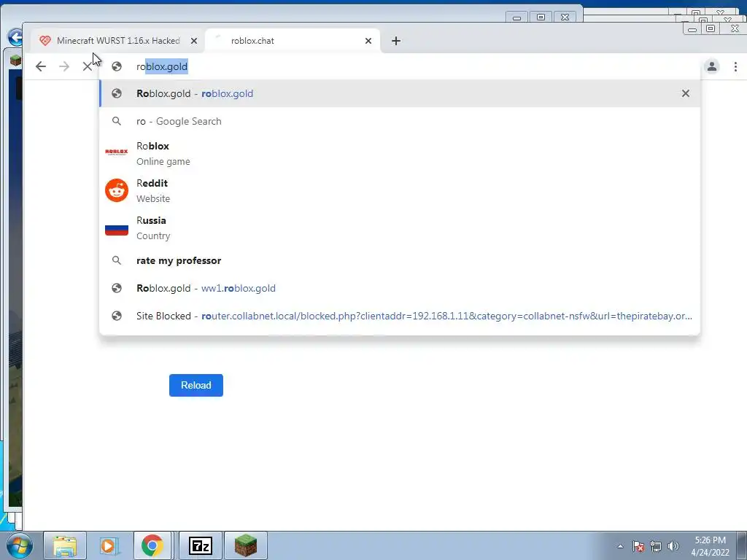This screenshot has height=560, width=747.
Task: Click the globe icon beside Site Blocked
Action: click(116, 316)
